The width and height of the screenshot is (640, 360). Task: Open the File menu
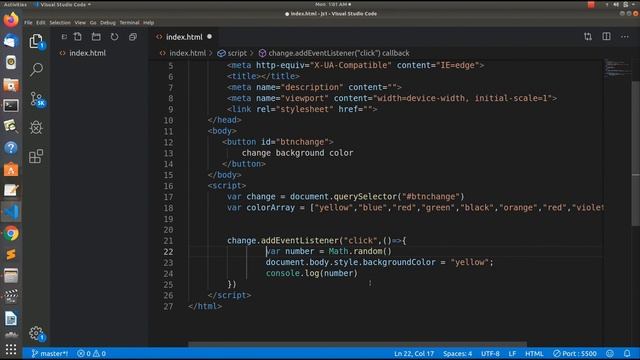click(28, 23)
